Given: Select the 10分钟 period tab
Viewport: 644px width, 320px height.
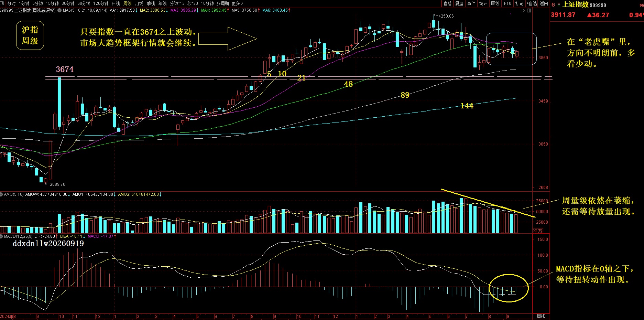Looking at the screenshot, I should 207,3.
